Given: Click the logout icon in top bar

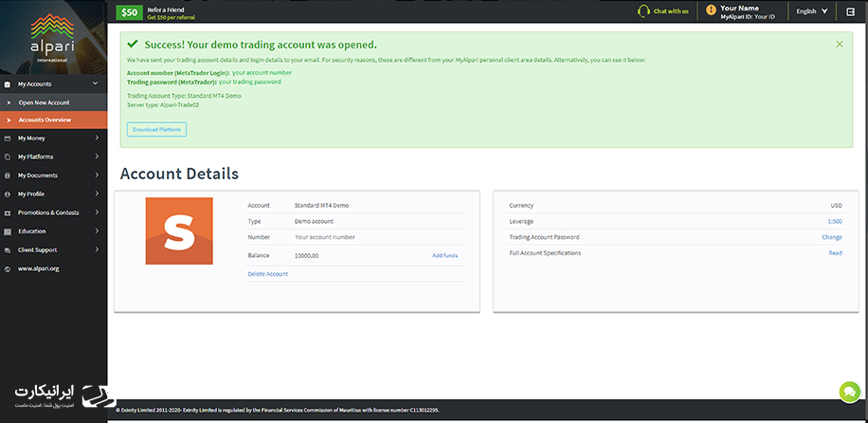Looking at the screenshot, I should [851, 11].
